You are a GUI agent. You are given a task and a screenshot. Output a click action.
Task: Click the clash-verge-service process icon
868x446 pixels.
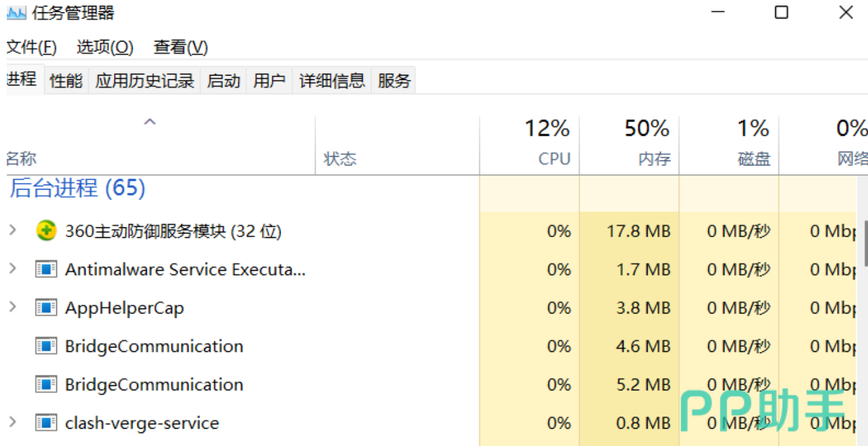46,423
